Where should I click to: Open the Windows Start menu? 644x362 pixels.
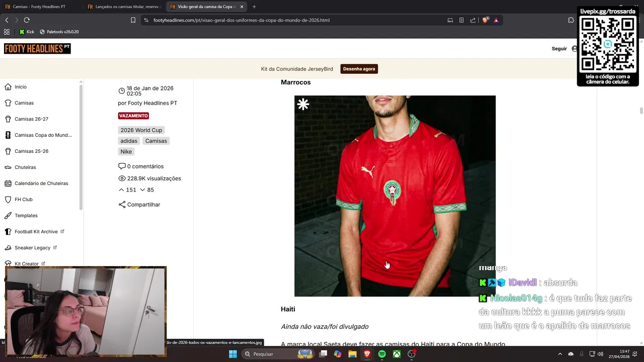233,354
